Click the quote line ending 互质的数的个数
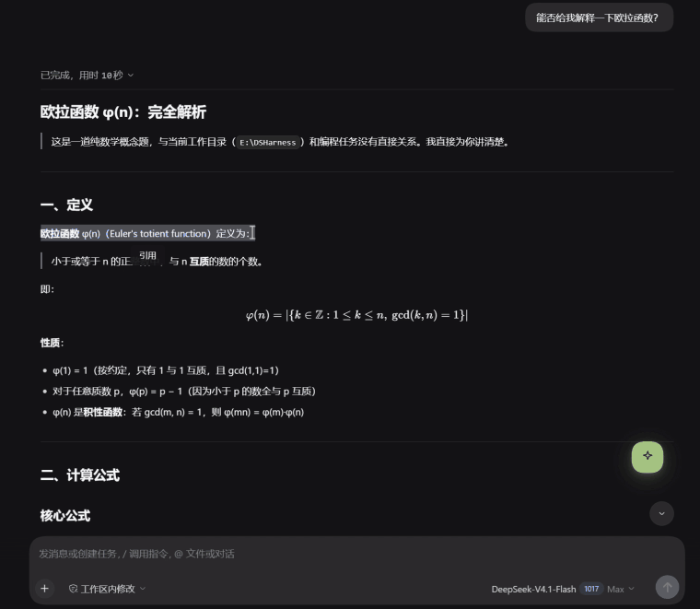This screenshot has width=700, height=609. click(157, 262)
